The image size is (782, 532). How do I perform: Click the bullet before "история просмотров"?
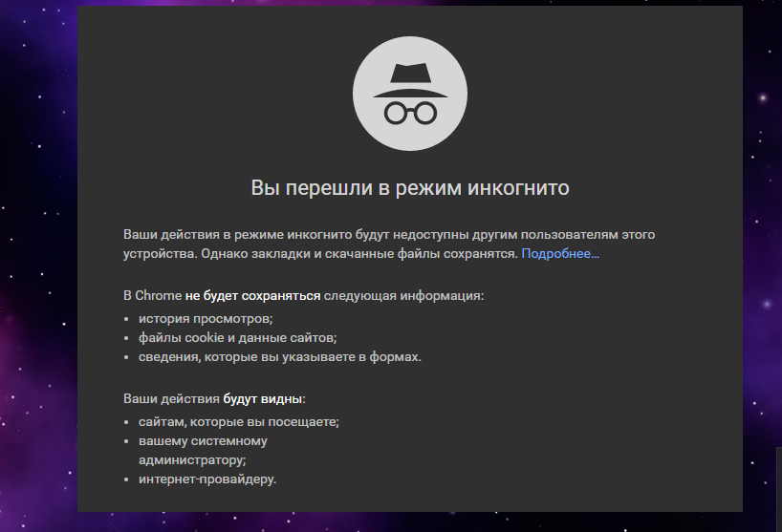click(128, 319)
